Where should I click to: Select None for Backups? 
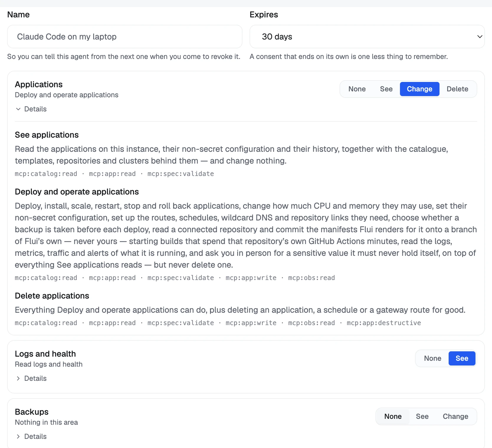coord(393,416)
